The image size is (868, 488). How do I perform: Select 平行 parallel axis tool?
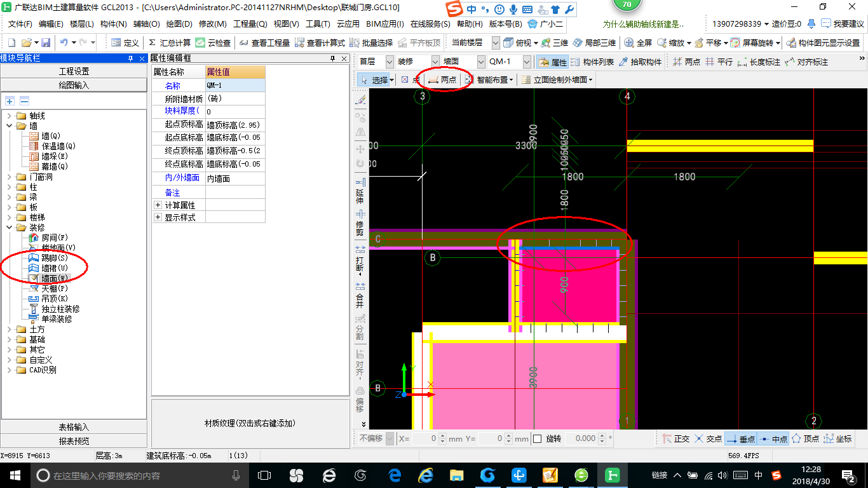click(x=719, y=62)
